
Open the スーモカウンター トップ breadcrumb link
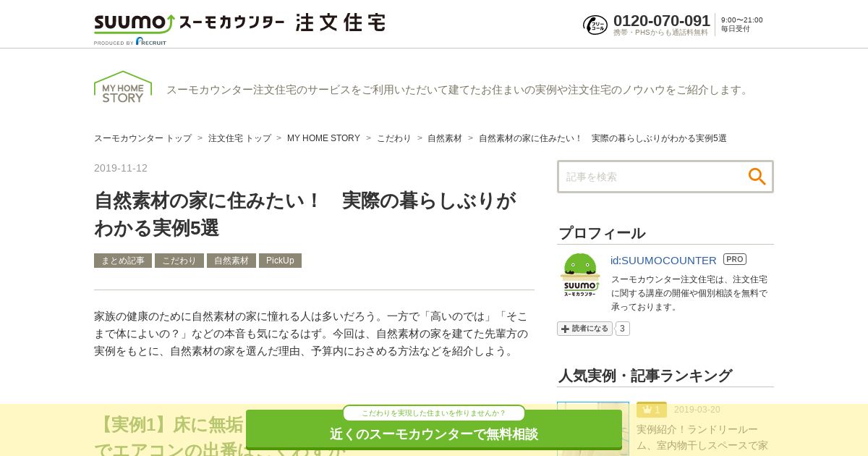tap(142, 138)
